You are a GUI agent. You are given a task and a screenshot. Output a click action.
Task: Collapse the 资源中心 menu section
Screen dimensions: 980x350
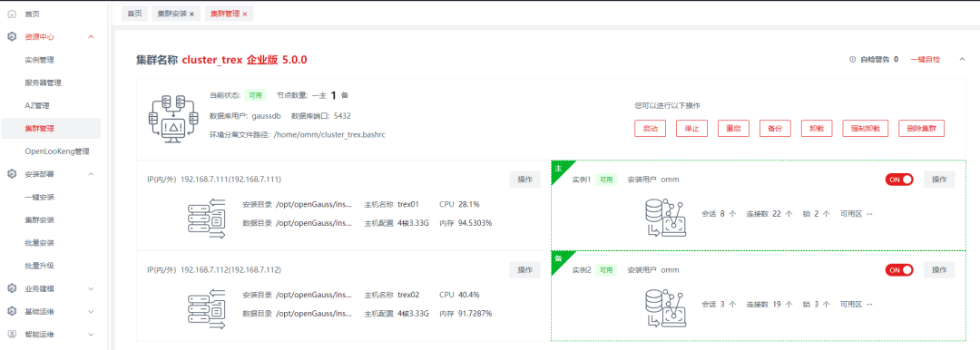point(92,37)
